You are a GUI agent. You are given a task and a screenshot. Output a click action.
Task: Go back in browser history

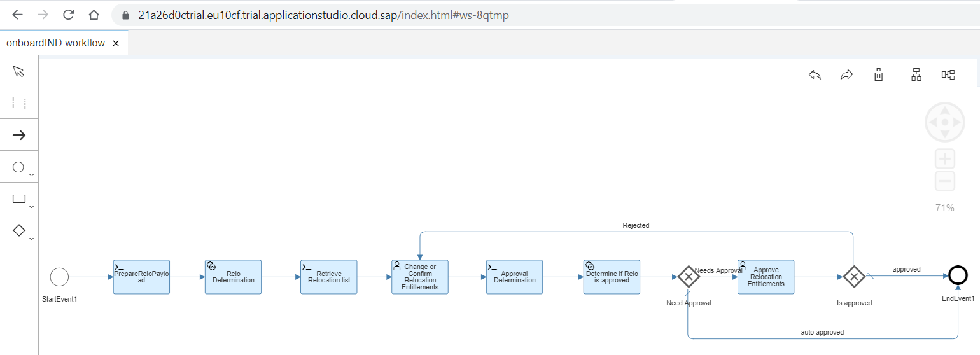click(x=17, y=15)
